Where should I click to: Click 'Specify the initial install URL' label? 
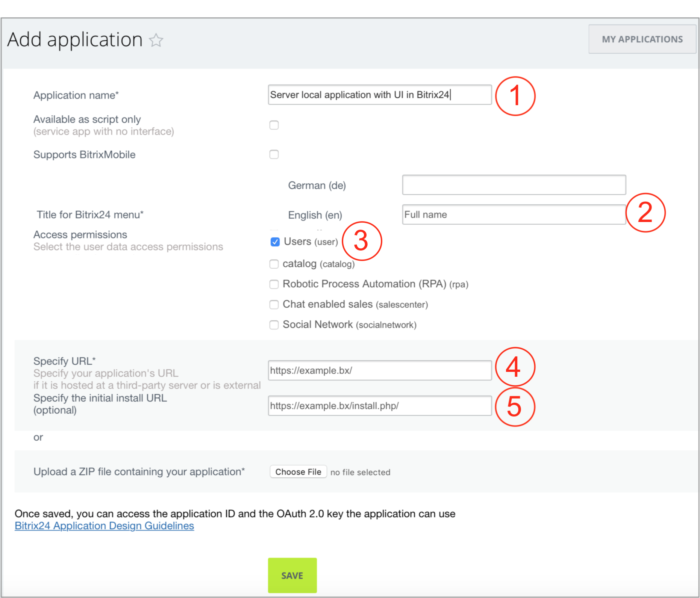click(x=100, y=398)
